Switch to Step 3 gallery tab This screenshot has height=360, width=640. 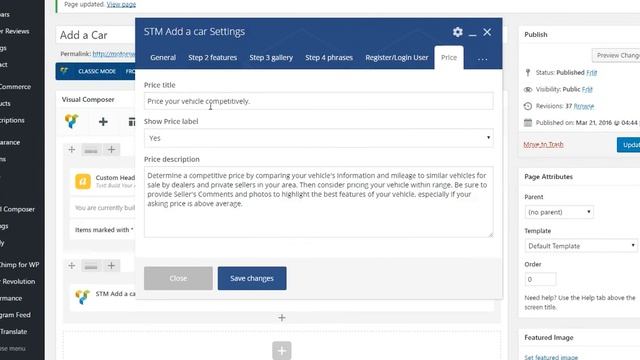coord(271,58)
